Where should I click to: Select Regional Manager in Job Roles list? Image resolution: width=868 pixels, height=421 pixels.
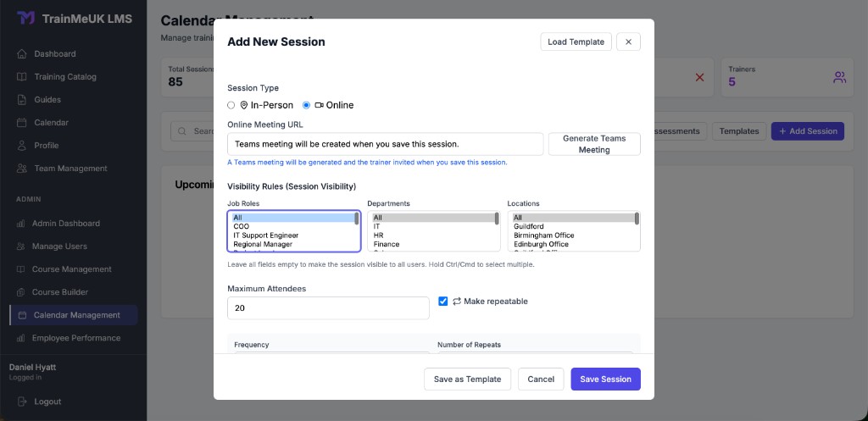292,244
